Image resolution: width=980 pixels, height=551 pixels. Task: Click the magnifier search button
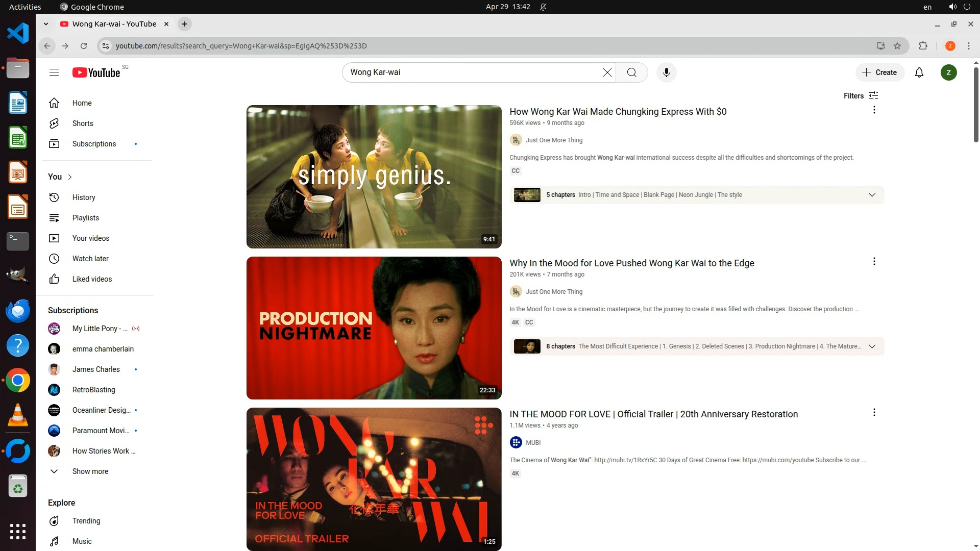[631, 72]
